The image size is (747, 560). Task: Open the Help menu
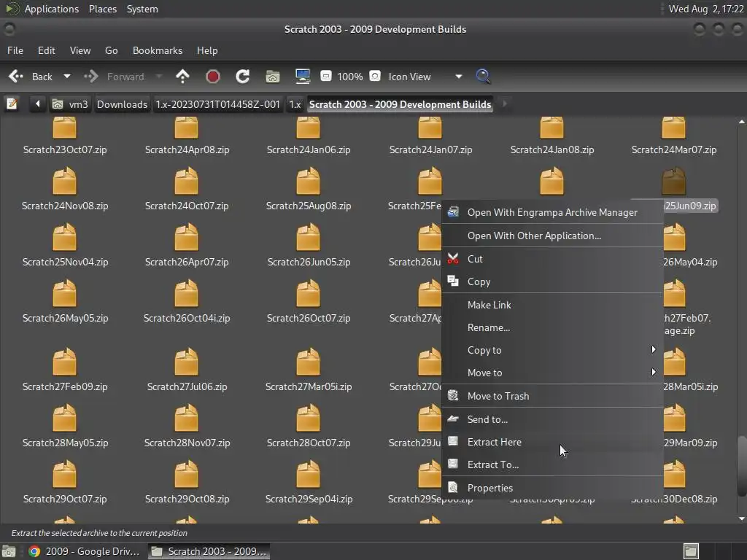click(206, 50)
